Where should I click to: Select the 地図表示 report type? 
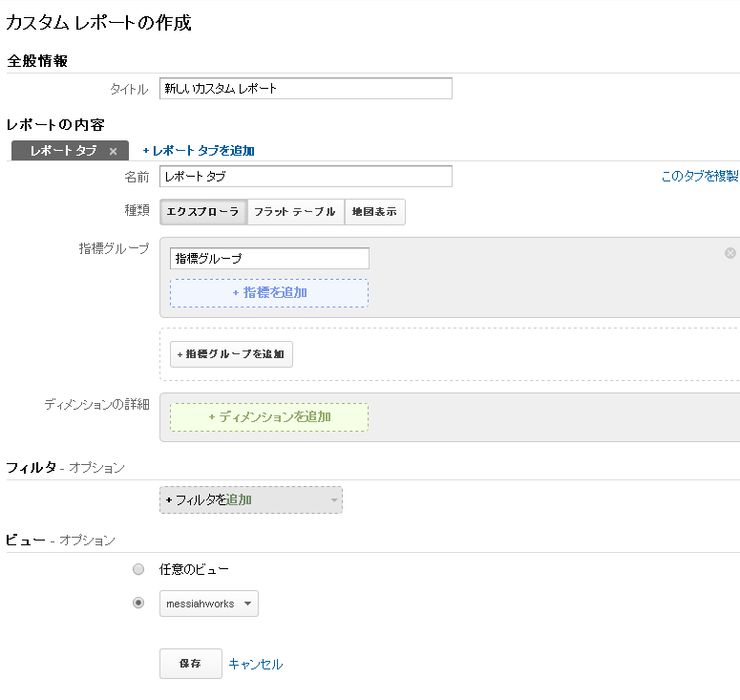[374, 212]
